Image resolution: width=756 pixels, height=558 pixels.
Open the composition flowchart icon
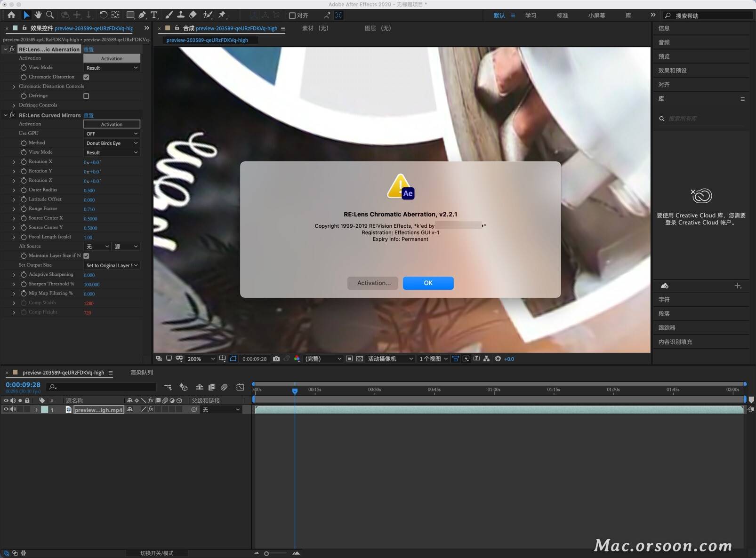click(487, 359)
